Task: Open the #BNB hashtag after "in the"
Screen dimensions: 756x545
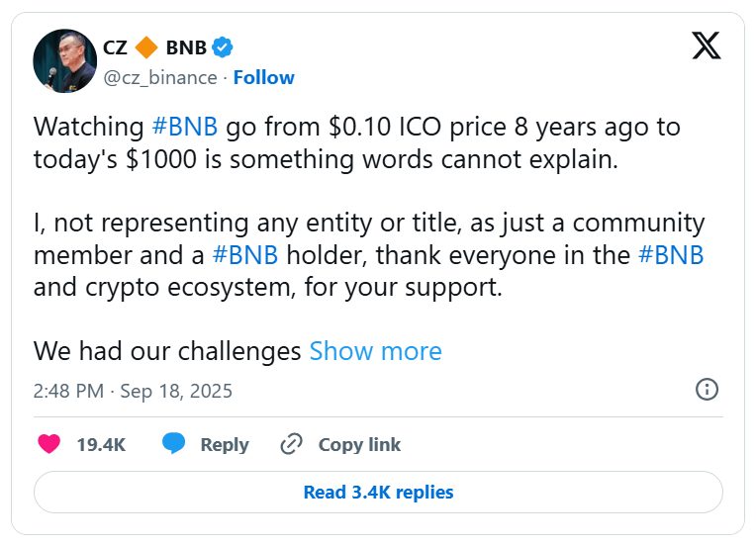Action: coord(670,255)
